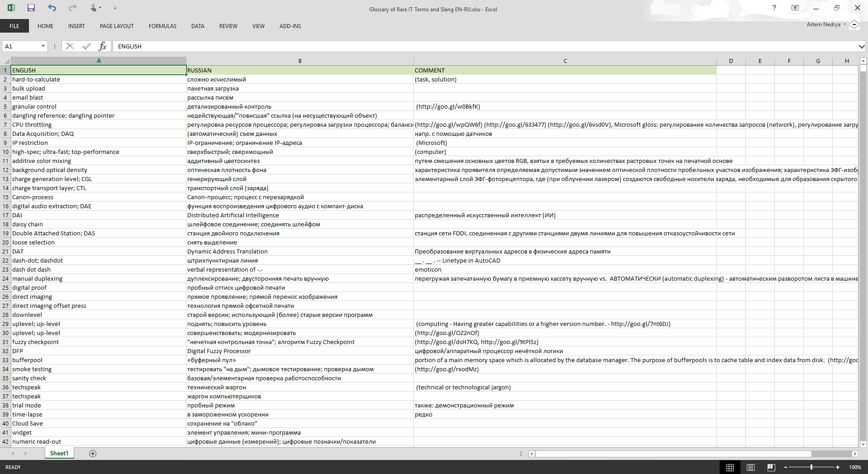Open Excel Help question mark icon

[774, 8]
